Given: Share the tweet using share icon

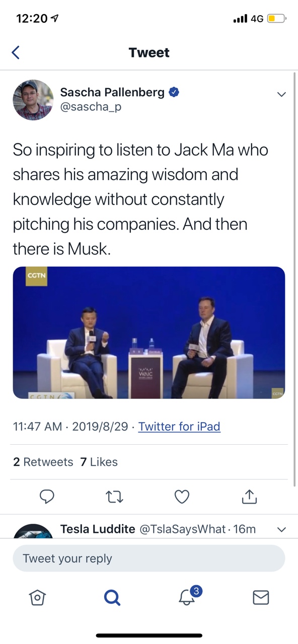Looking at the screenshot, I should point(249,497).
